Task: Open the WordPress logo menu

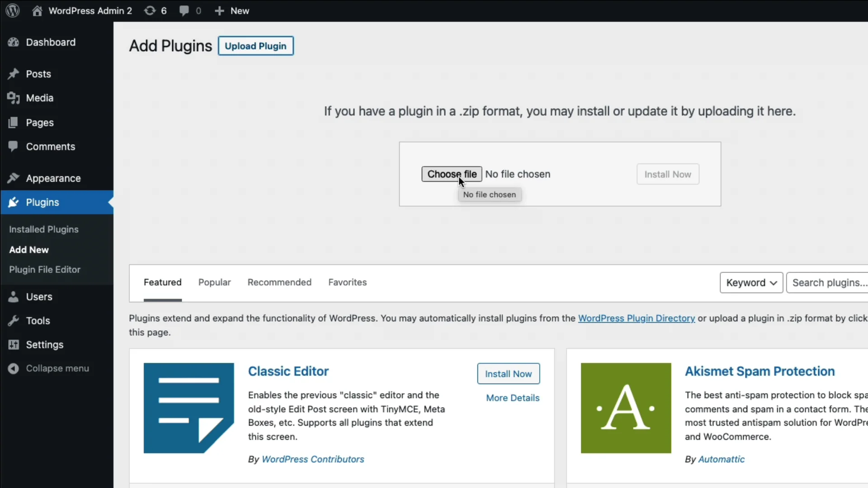Action: pos(12,10)
